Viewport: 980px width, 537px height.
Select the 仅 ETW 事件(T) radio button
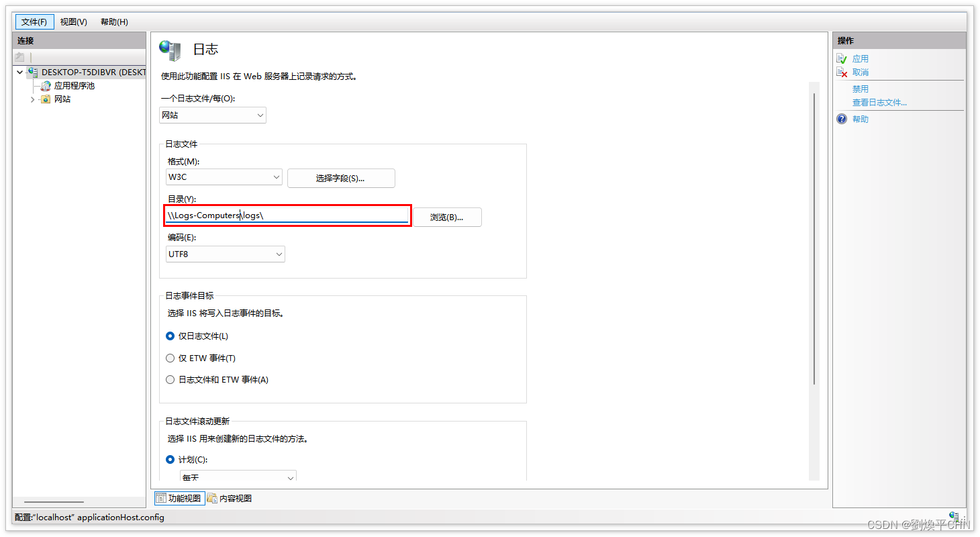point(170,358)
